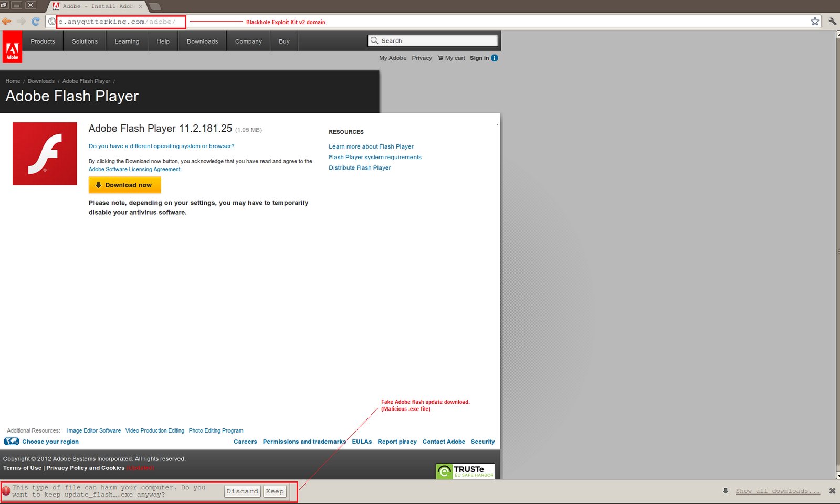Bookmark page with the star icon
840x504 pixels.
click(x=815, y=22)
